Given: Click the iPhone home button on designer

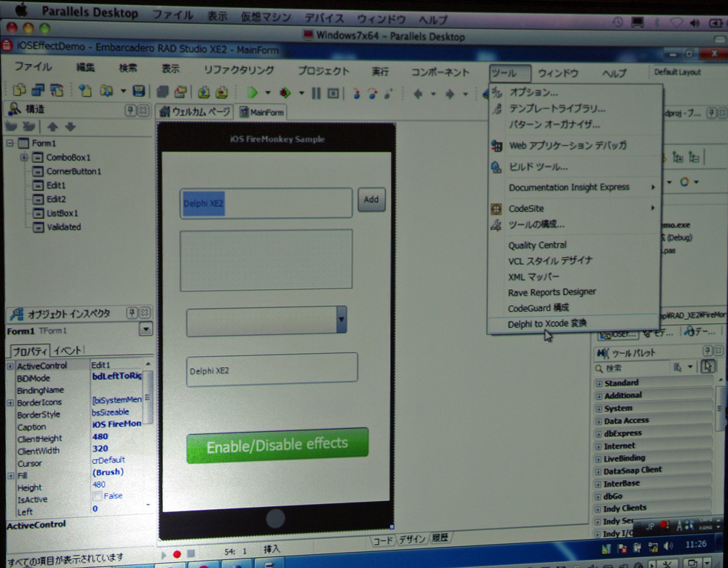Looking at the screenshot, I should click(x=275, y=518).
